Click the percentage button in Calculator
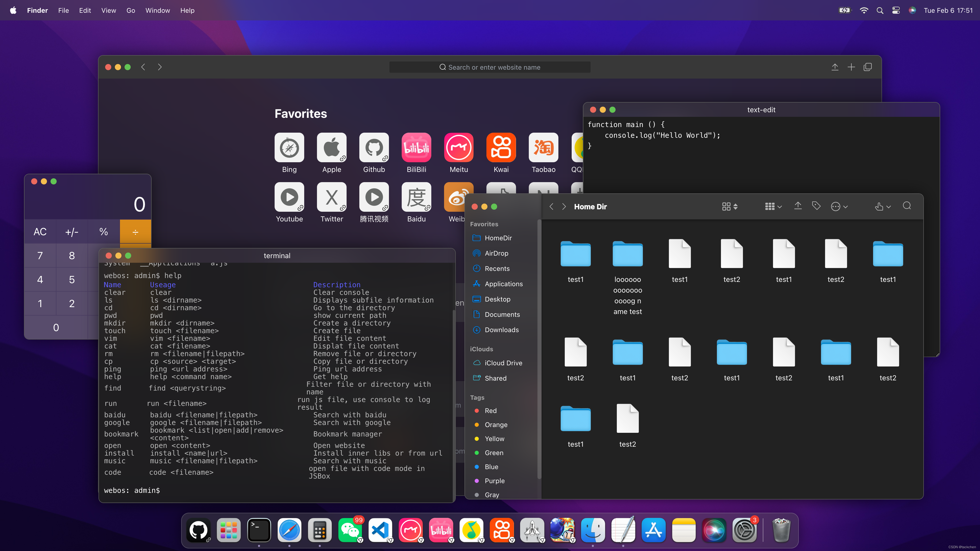 pos(103,231)
